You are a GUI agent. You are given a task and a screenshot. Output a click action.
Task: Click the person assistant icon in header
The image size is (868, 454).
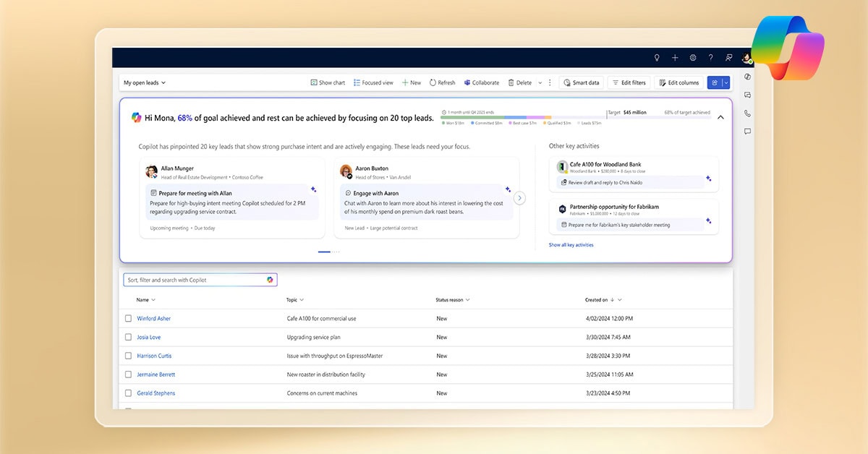pyautogui.click(x=728, y=58)
